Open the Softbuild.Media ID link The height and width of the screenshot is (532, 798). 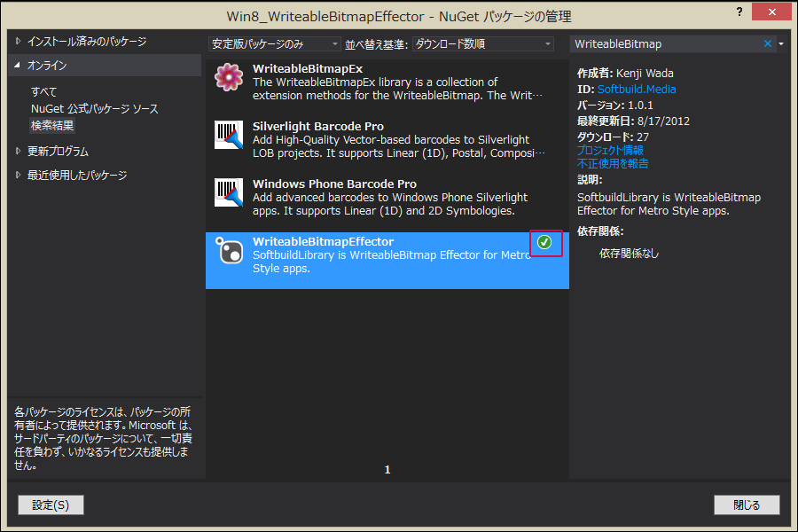[637, 89]
